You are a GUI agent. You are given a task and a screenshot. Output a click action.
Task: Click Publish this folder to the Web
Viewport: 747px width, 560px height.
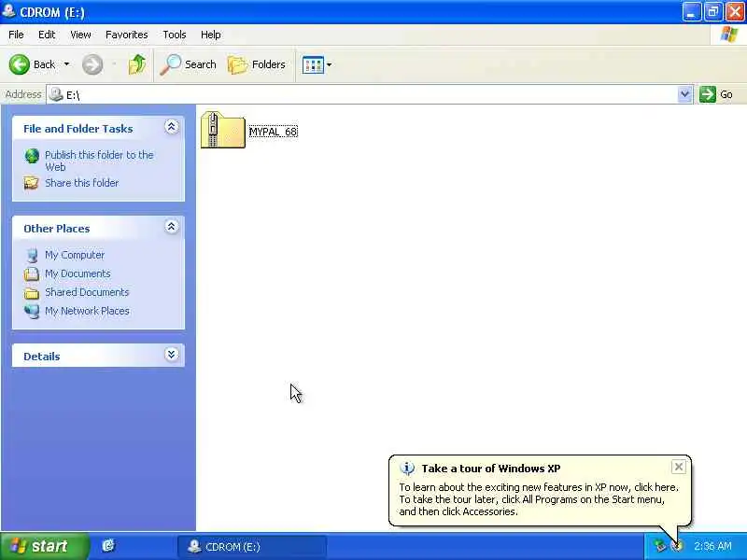pos(99,161)
